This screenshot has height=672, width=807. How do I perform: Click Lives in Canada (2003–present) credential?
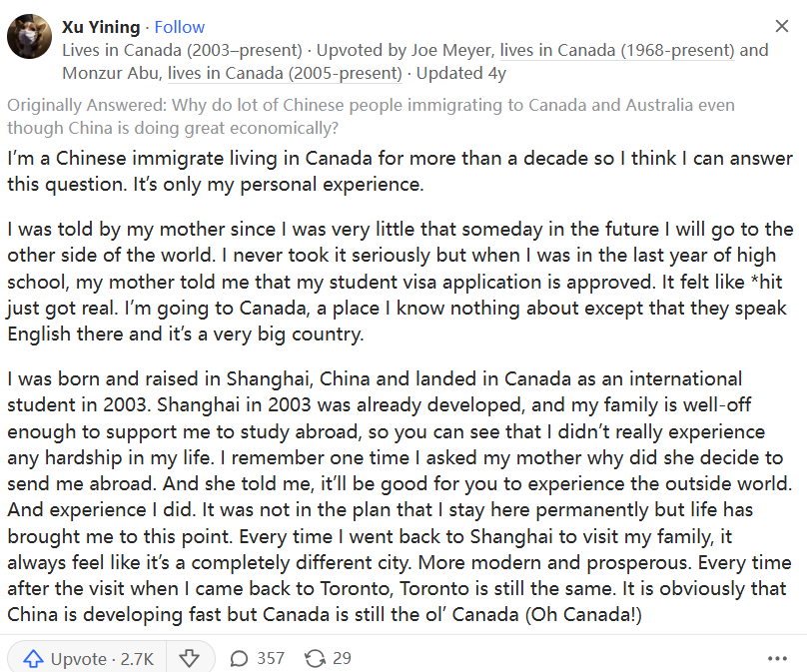[x=182, y=51]
